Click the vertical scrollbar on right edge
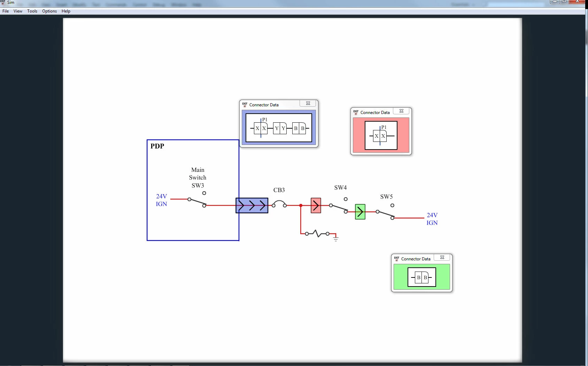Viewport: 588px width, 366px height. [x=587, y=188]
